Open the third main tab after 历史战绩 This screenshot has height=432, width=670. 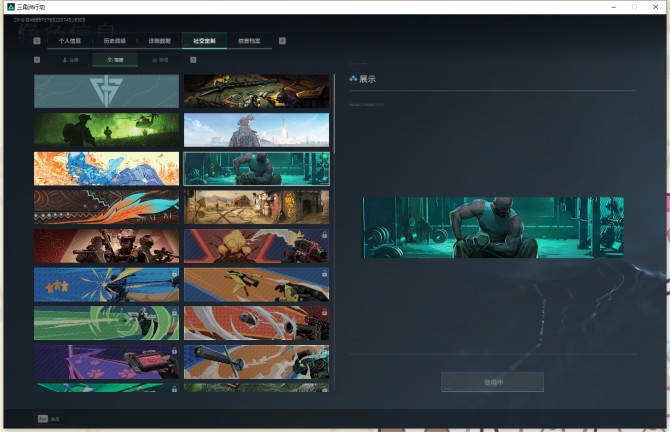[x=159, y=41]
